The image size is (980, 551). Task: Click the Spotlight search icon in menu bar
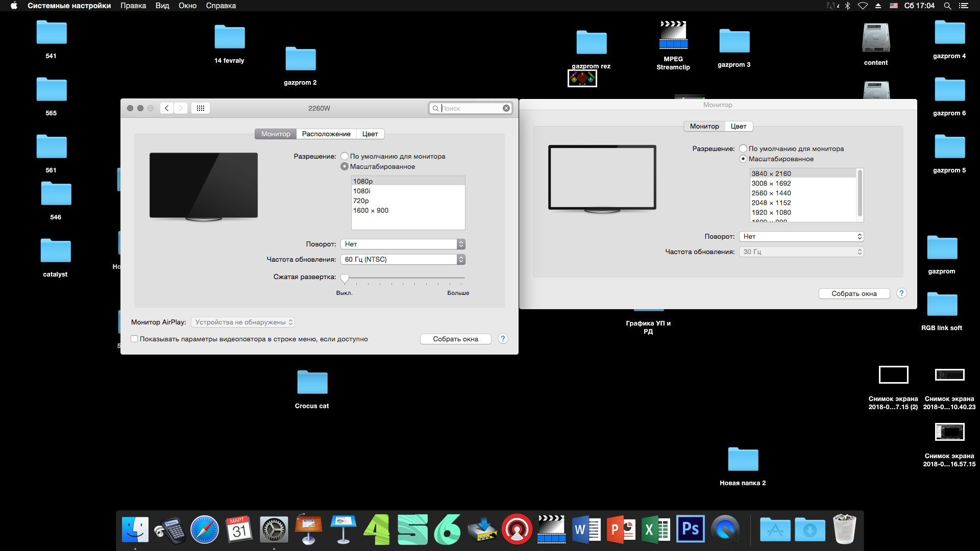point(947,6)
